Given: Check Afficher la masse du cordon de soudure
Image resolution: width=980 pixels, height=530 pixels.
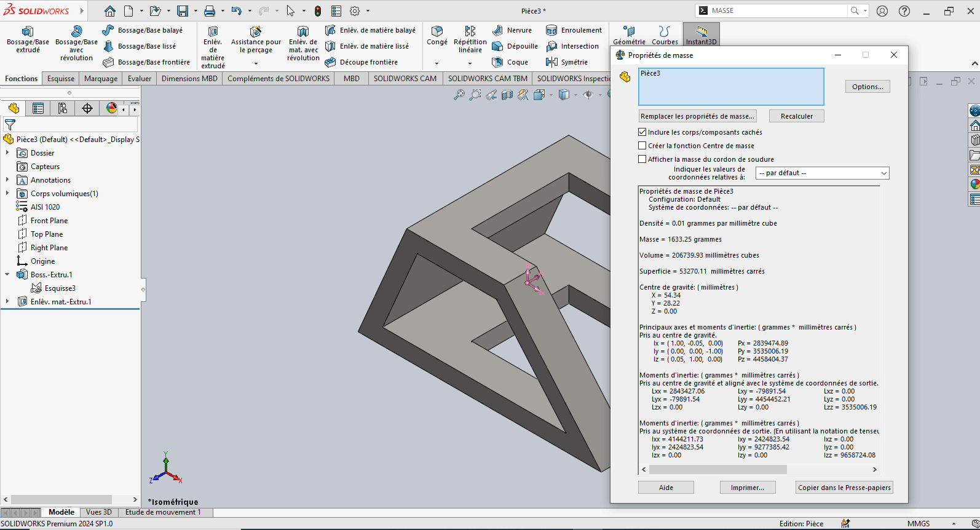Looking at the screenshot, I should click(642, 159).
